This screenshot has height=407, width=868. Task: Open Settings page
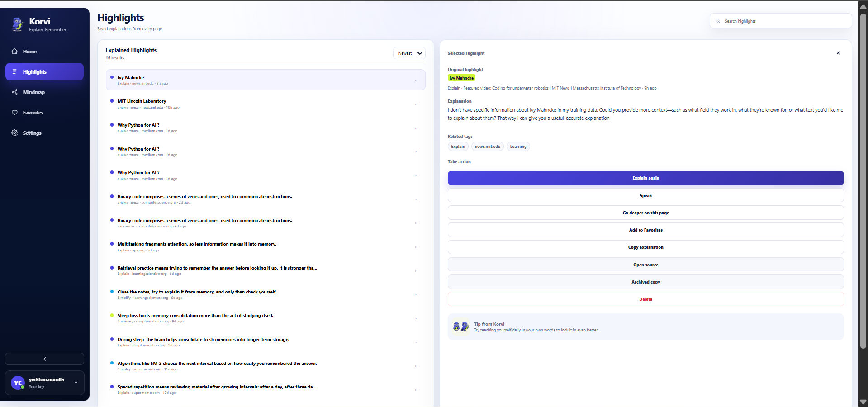point(44,133)
